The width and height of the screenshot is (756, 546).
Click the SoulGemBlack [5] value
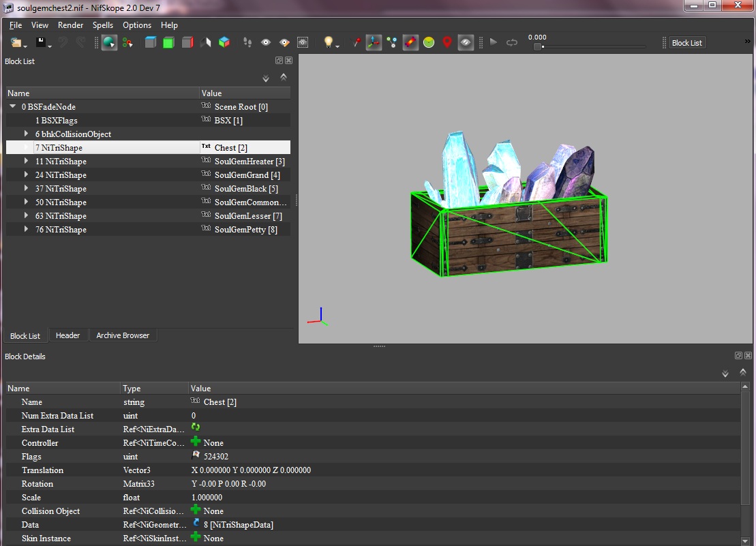(x=246, y=188)
